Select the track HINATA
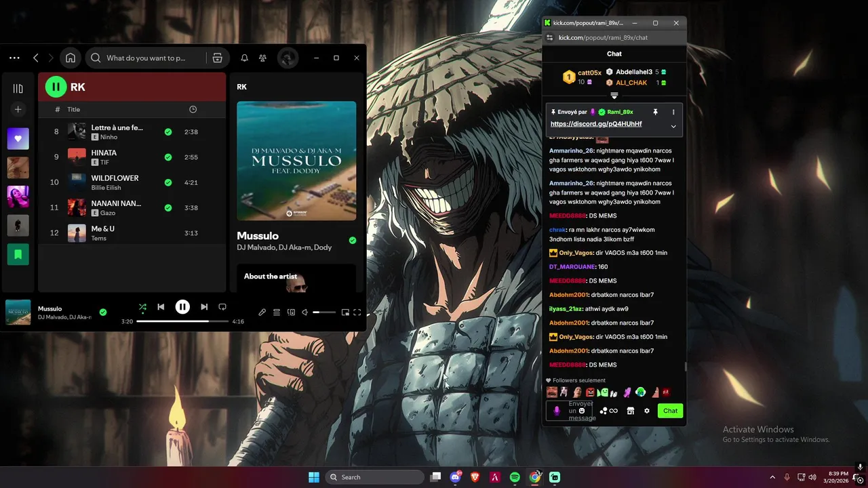The image size is (868, 488). pyautogui.click(x=132, y=157)
